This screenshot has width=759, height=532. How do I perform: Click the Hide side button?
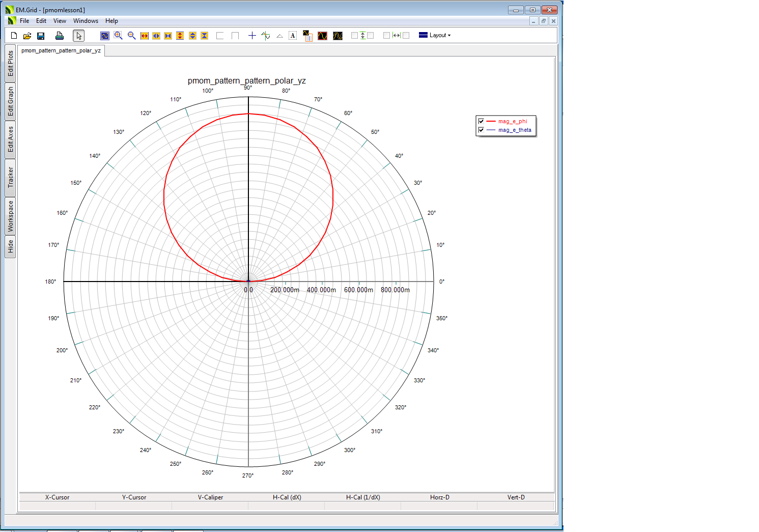(x=10, y=246)
